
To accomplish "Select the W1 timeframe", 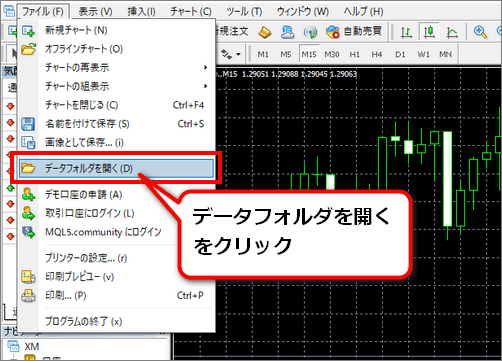I will [x=423, y=54].
